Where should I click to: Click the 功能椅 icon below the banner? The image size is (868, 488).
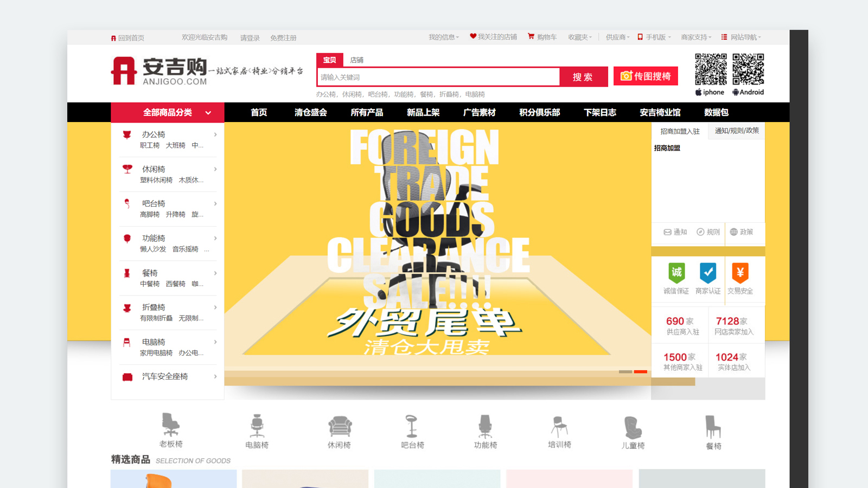tap(485, 426)
